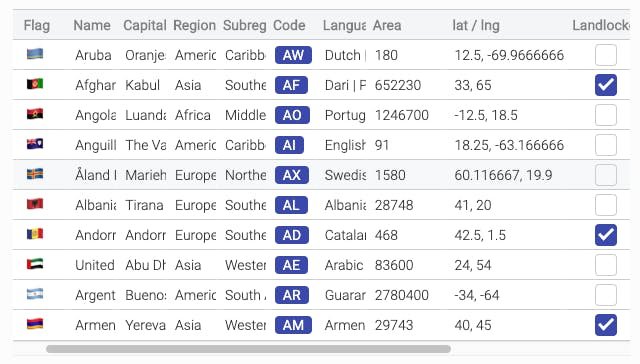Click the Aruba flag icon
Image resolution: width=640 pixels, height=364 pixels.
click(x=35, y=54)
